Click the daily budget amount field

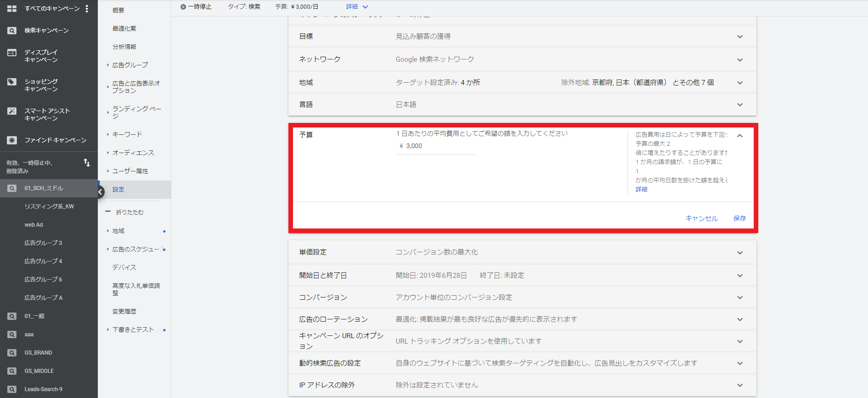tap(436, 146)
